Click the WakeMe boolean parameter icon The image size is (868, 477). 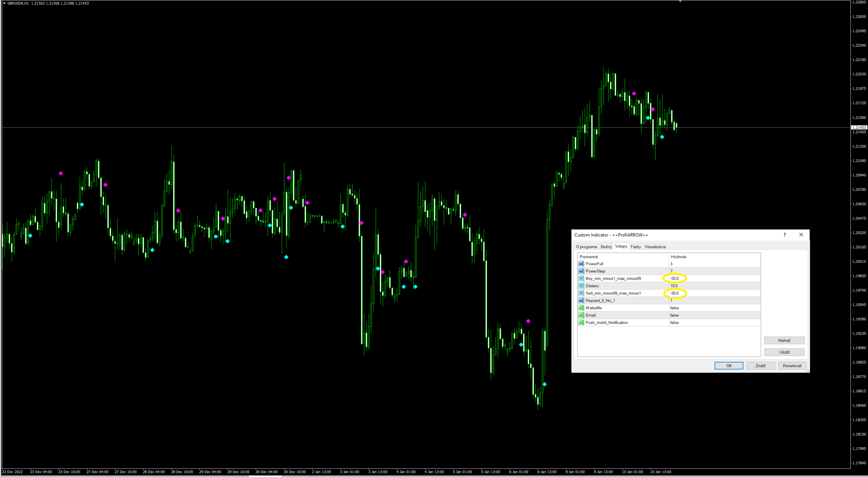pos(581,308)
